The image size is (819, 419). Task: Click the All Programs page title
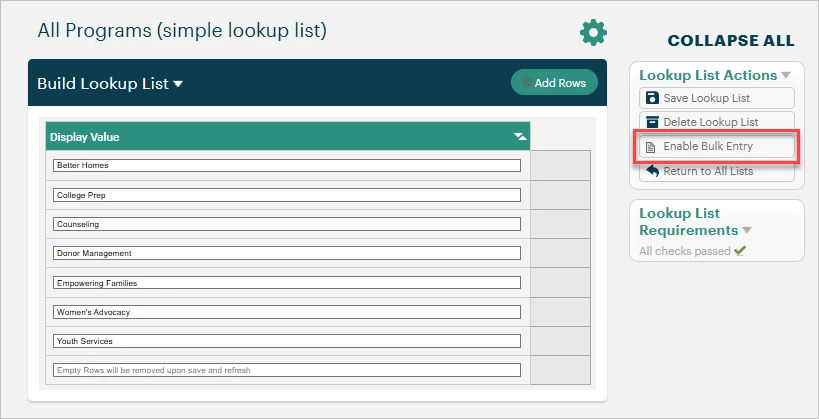coord(182,31)
